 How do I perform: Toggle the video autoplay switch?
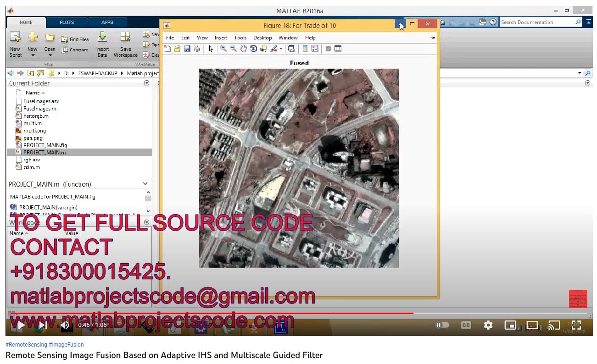442,325
